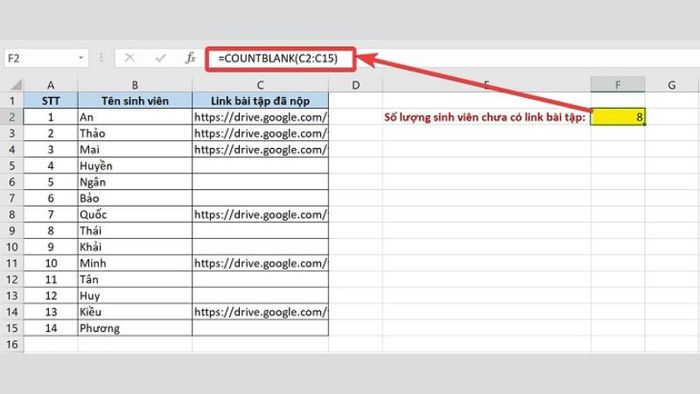Select row 2 header

12,117
